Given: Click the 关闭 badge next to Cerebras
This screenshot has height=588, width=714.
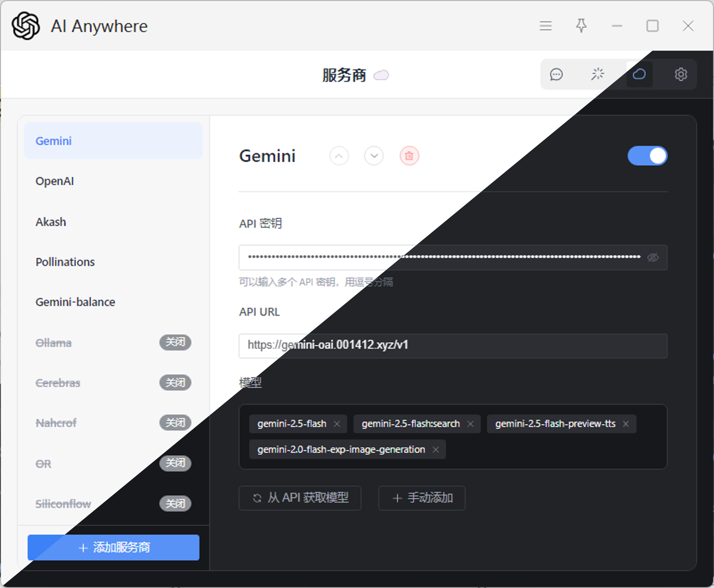Looking at the screenshot, I should click(x=175, y=383).
